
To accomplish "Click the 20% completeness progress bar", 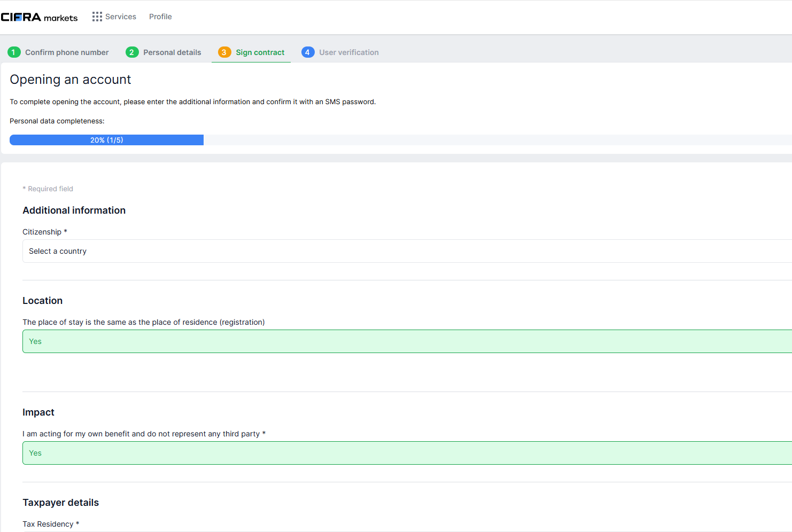I will (106, 139).
